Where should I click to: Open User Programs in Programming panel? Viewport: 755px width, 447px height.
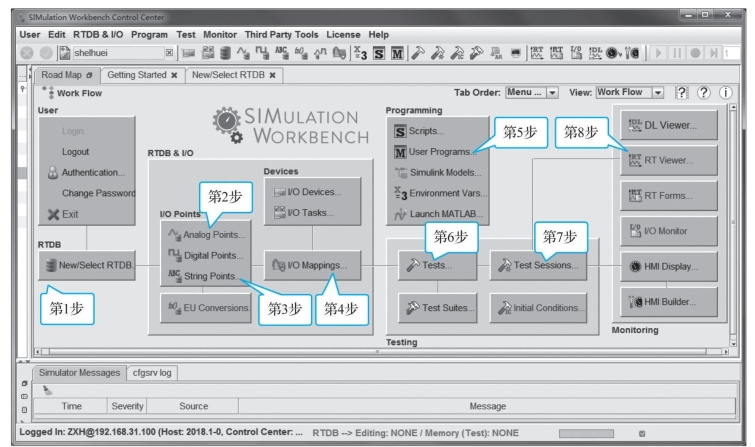pos(435,152)
